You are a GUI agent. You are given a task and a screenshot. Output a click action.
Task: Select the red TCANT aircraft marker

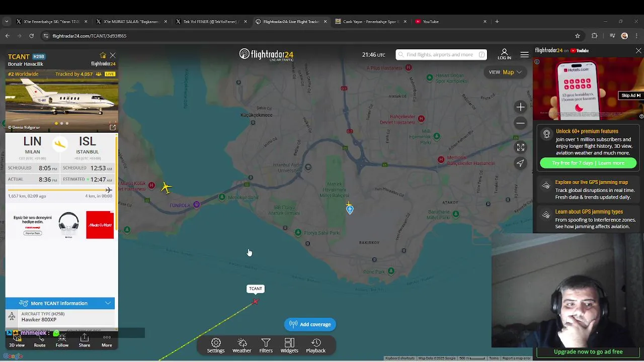coord(256,302)
